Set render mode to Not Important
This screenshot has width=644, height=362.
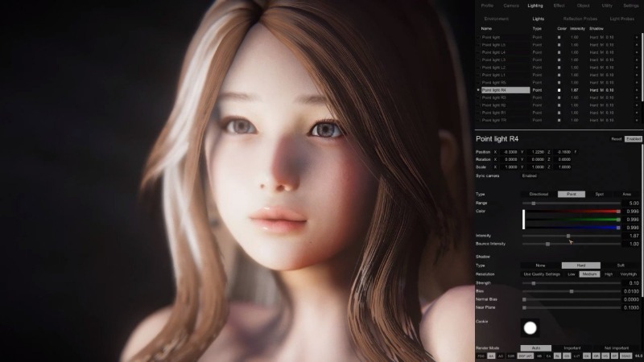[617, 348]
